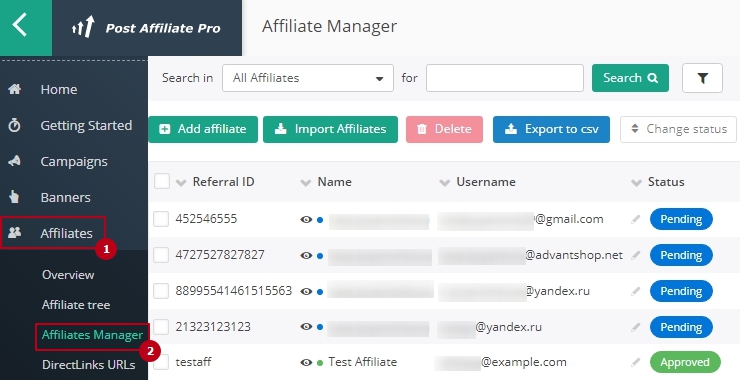Click the Campaigns megaphone icon
The height and width of the screenshot is (380, 740).
tap(15, 161)
